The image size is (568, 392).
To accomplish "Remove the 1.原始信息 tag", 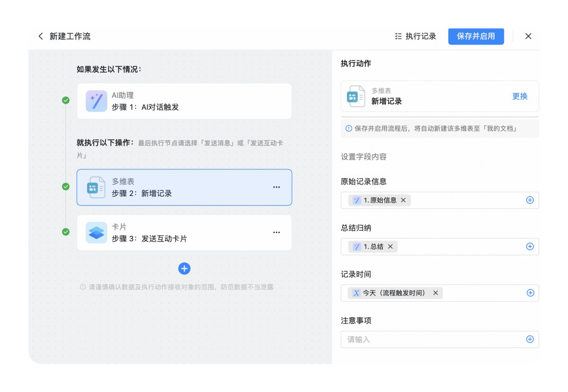I will pyautogui.click(x=403, y=200).
